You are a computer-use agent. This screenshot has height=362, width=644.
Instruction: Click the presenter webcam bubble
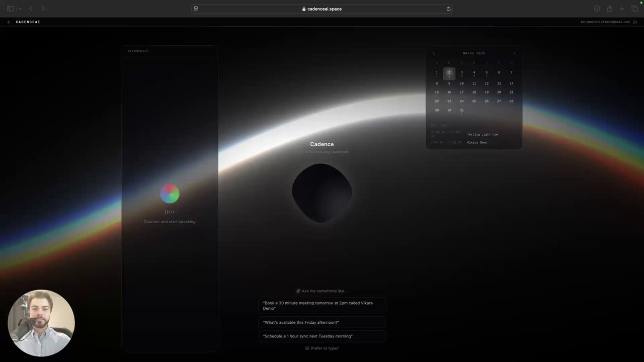coord(41,323)
